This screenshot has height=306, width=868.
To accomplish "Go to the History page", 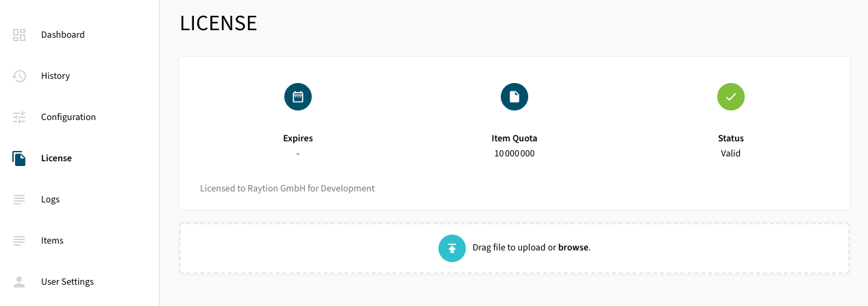I will point(55,76).
